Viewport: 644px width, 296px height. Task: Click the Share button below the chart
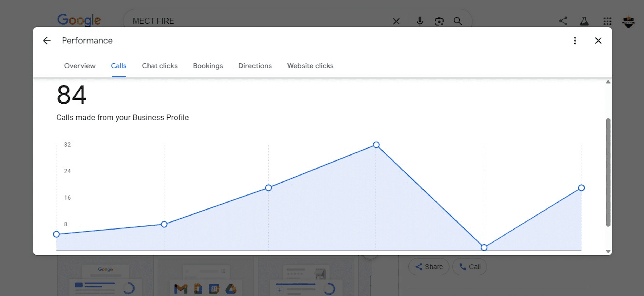(429, 267)
